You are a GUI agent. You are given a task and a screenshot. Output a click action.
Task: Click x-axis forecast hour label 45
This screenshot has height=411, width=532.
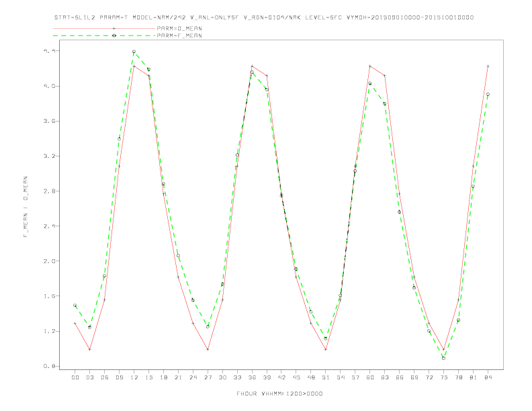296,377
